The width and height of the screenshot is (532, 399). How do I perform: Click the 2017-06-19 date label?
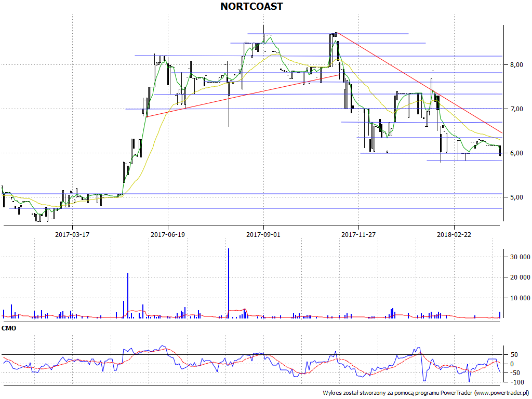pyautogui.click(x=168, y=234)
